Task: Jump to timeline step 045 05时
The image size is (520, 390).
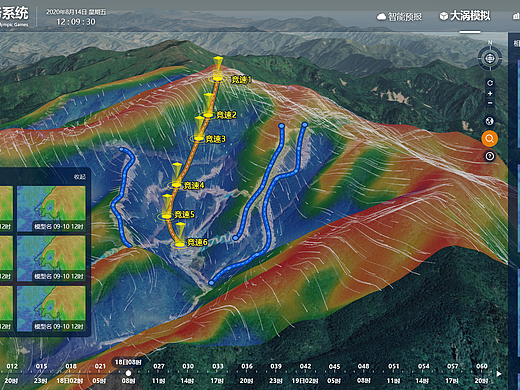Action: point(334,373)
